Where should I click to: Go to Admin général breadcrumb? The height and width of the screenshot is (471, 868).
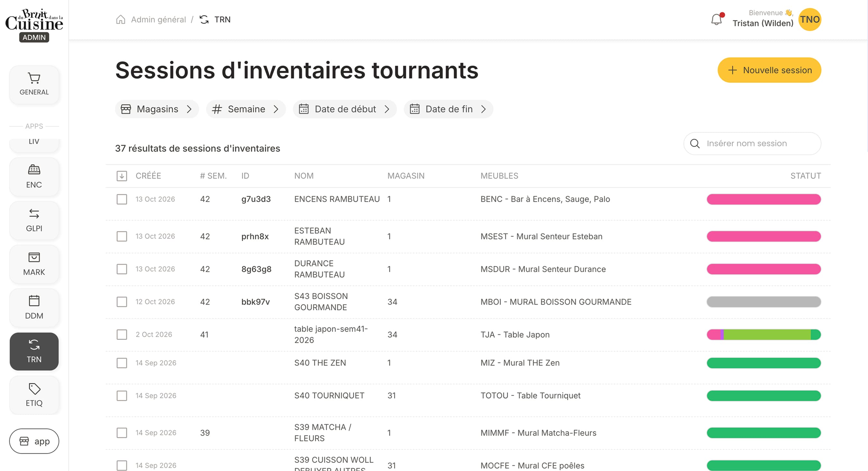pyautogui.click(x=158, y=19)
